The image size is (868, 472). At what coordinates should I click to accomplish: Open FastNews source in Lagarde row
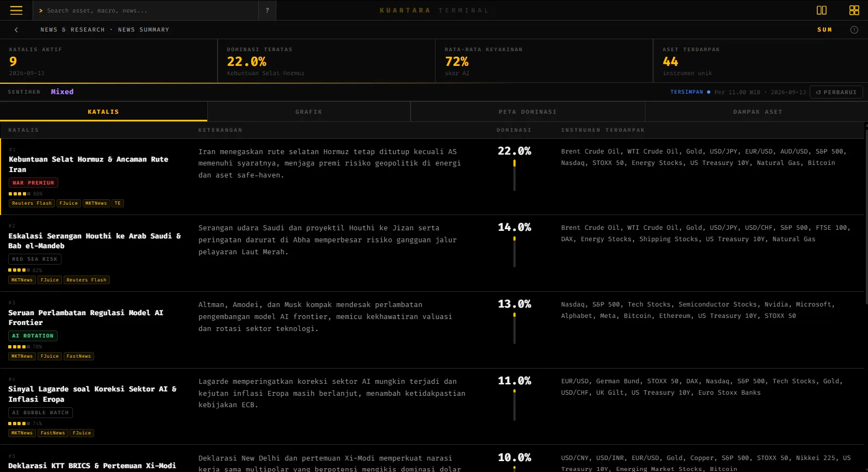tap(53, 433)
